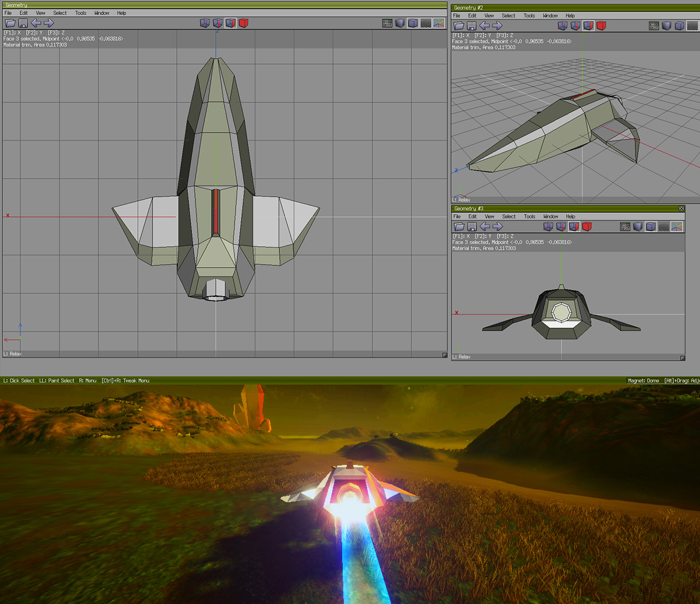Select face mode in Geometry #3 toolbar
Image resolution: width=700 pixels, height=604 pixels.
click(574, 227)
